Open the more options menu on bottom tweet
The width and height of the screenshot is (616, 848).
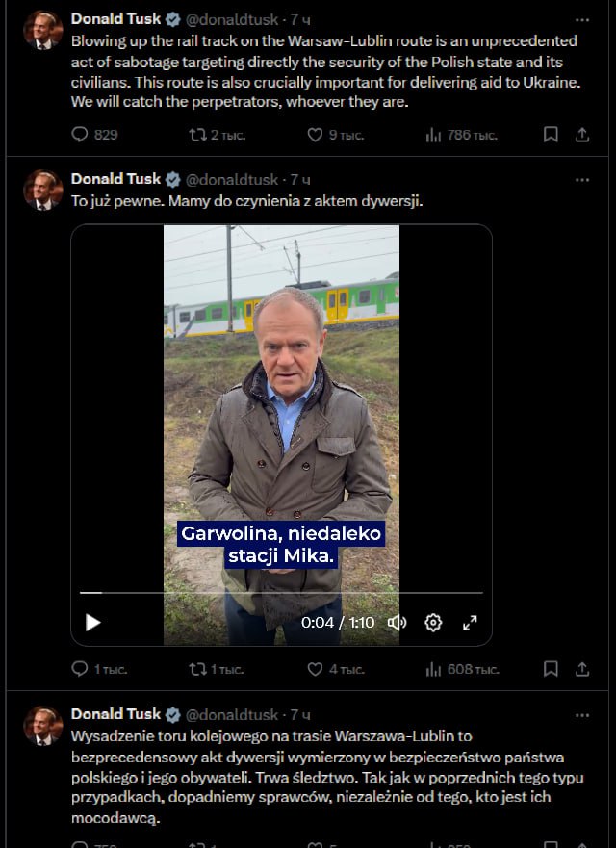click(580, 714)
